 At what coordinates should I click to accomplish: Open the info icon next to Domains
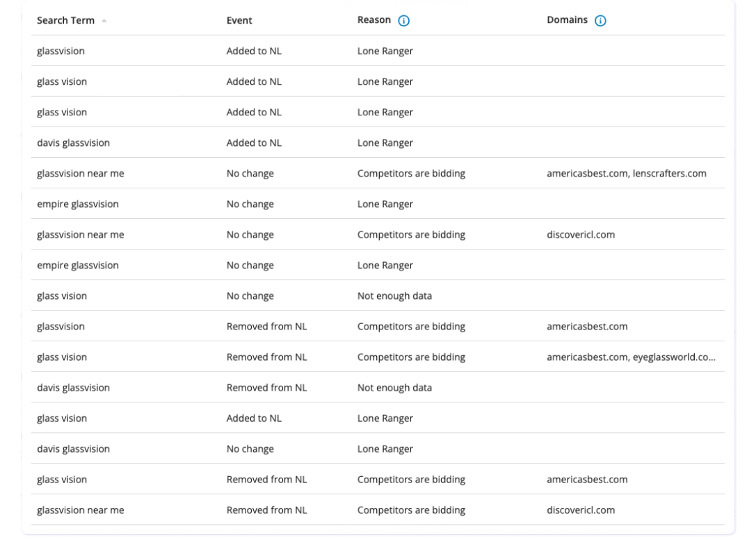pyautogui.click(x=600, y=21)
